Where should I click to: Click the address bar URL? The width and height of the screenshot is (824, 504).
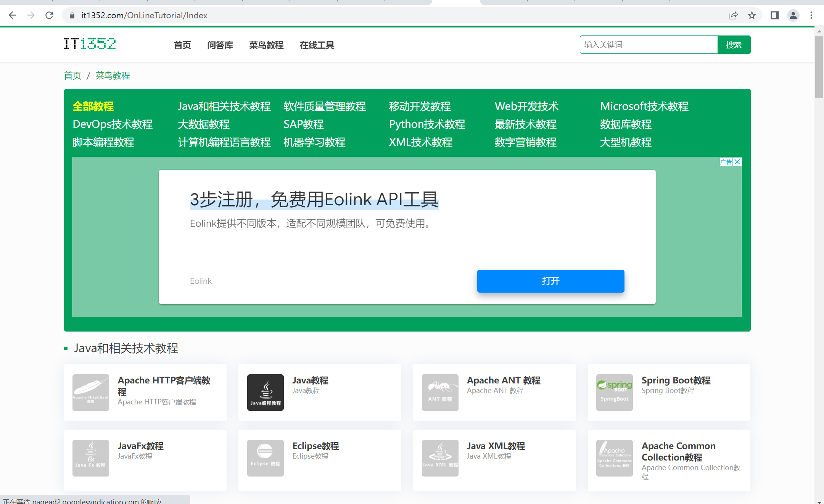click(144, 15)
